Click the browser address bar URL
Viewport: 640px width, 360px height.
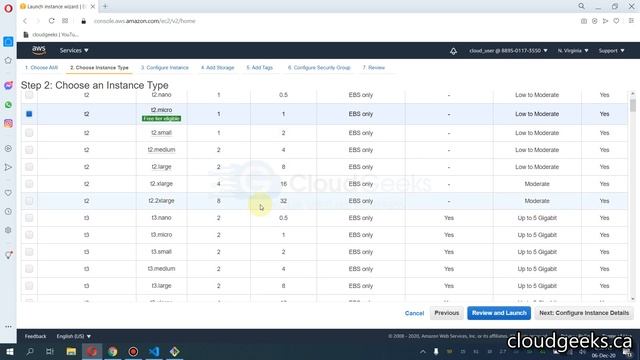144,21
